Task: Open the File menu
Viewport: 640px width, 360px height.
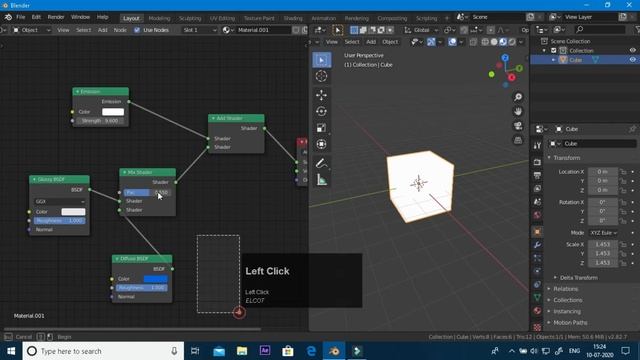Action: [x=20, y=17]
